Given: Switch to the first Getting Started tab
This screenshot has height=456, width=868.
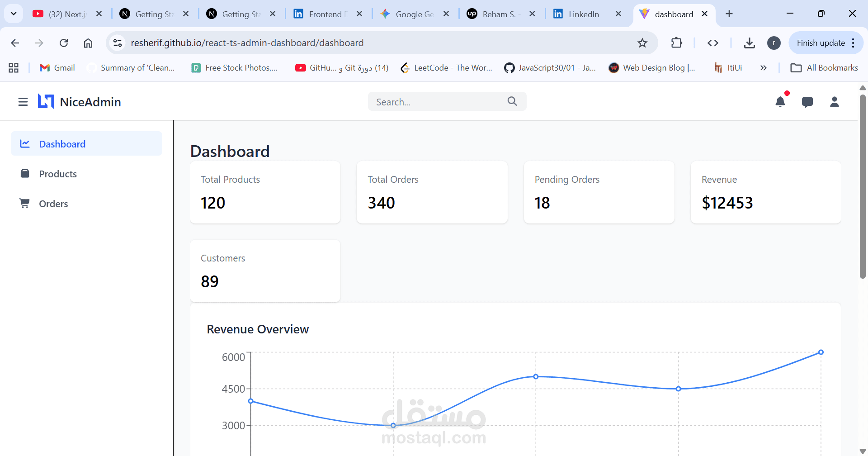Looking at the screenshot, I should coord(155,14).
